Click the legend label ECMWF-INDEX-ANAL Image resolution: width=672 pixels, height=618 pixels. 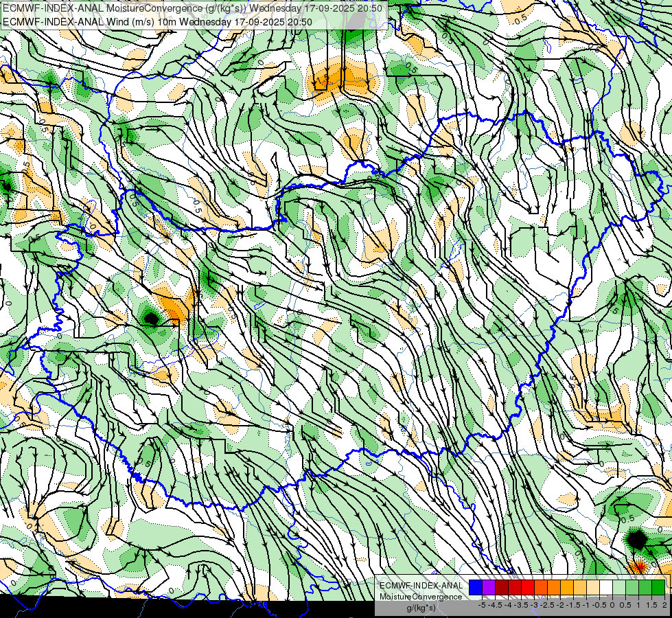[421, 586]
